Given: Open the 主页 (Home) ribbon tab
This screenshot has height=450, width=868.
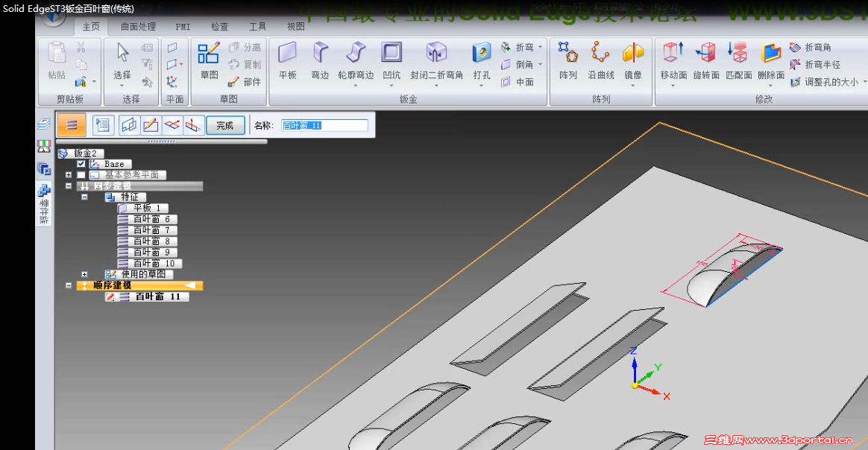Looking at the screenshot, I should tap(91, 27).
